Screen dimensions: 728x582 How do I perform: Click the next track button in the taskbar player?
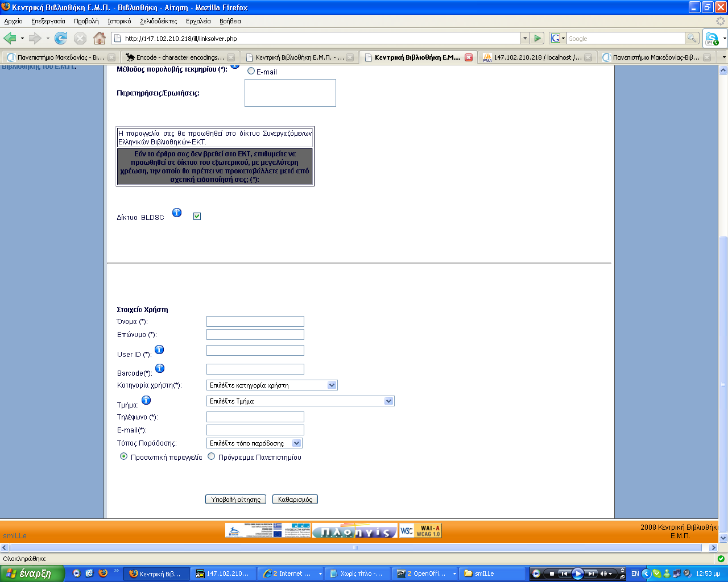point(591,573)
